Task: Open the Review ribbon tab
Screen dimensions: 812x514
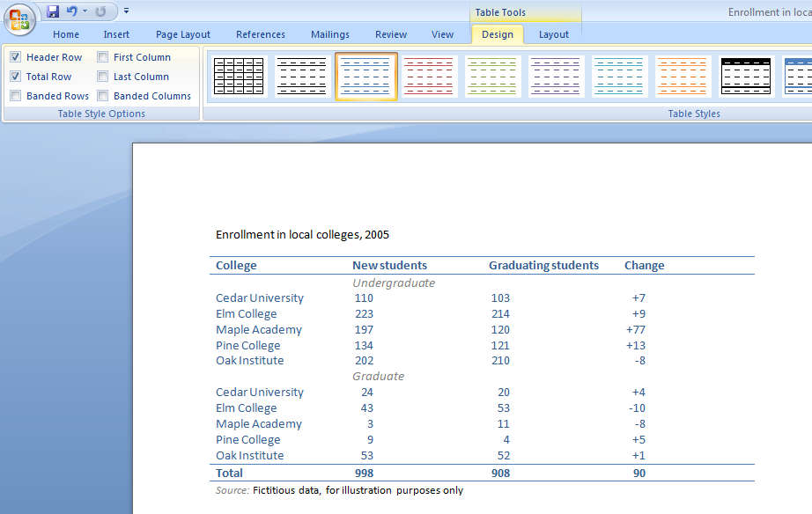Action: 390,34
